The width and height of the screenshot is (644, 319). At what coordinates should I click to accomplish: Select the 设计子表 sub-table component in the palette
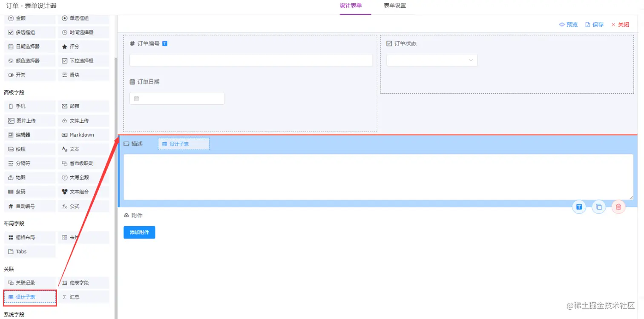(30, 297)
